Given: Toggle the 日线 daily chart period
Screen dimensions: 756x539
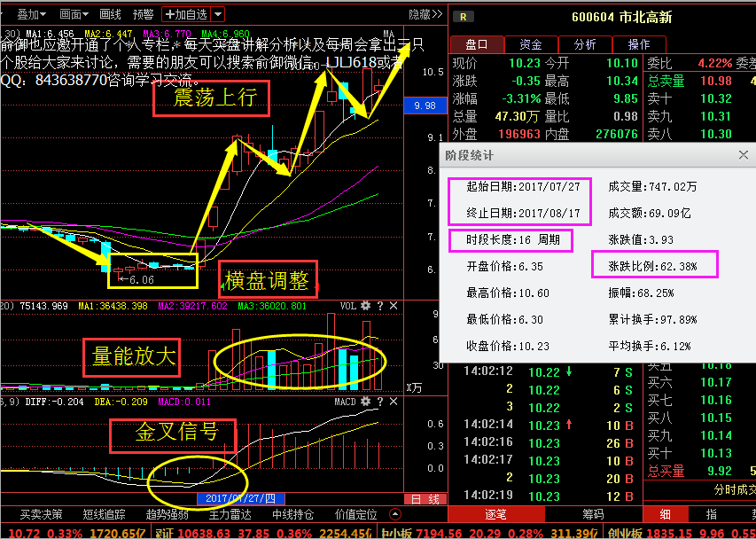Looking at the screenshot, I should [x=425, y=498].
